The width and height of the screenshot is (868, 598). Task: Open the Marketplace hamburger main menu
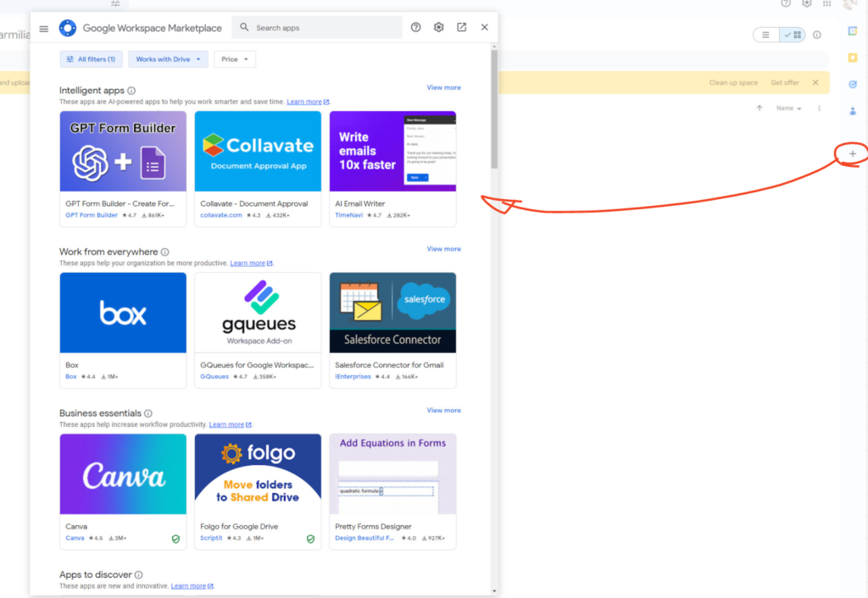point(44,28)
